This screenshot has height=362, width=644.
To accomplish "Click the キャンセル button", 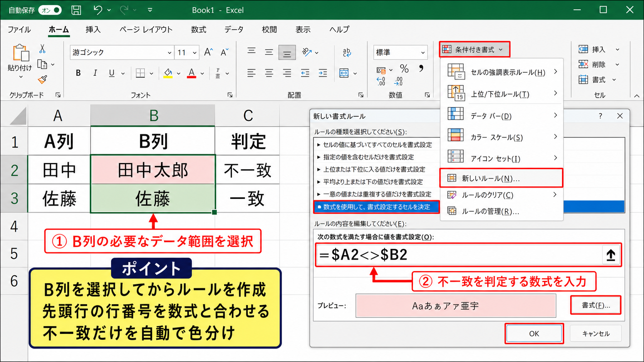I will point(596,334).
